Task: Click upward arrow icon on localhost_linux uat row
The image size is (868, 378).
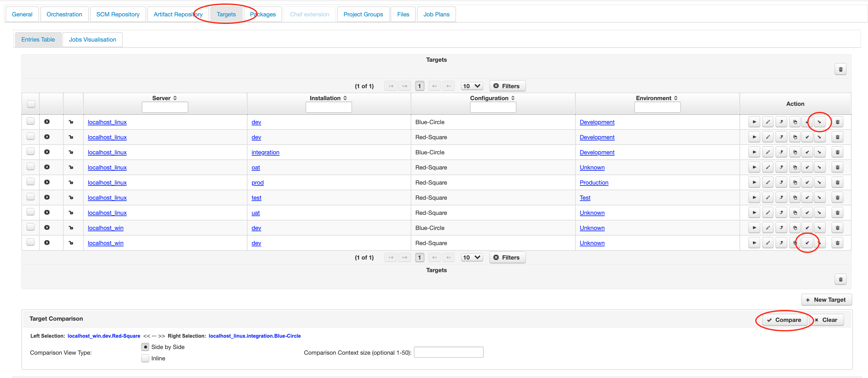Action: pyautogui.click(x=781, y=213)
